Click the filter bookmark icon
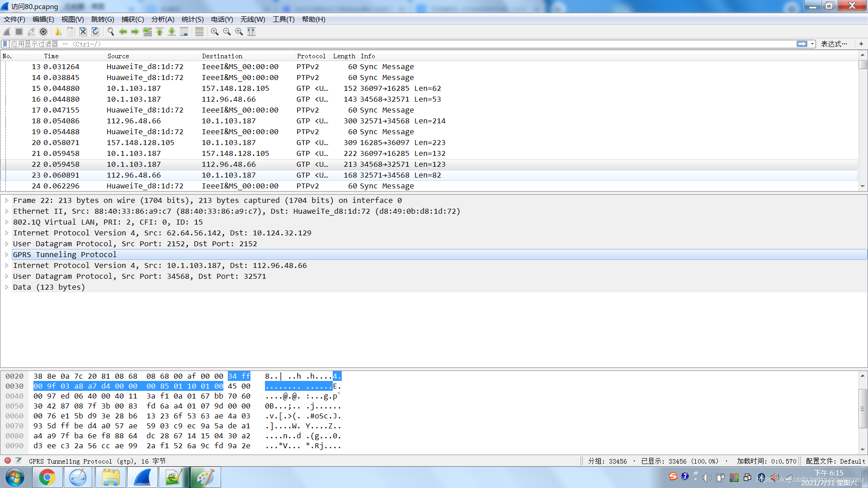The image size is (868, 488). 5,44
